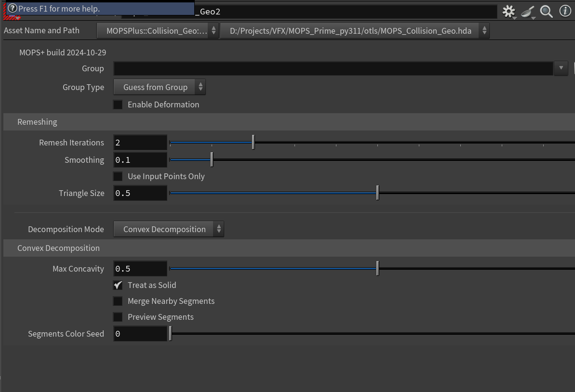Click the Remeshing section header
575x392 pixels.
coord(37,122)
